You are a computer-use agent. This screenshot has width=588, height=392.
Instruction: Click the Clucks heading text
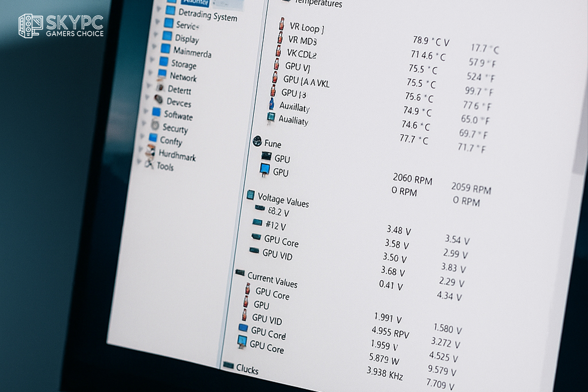click(247, 369)
